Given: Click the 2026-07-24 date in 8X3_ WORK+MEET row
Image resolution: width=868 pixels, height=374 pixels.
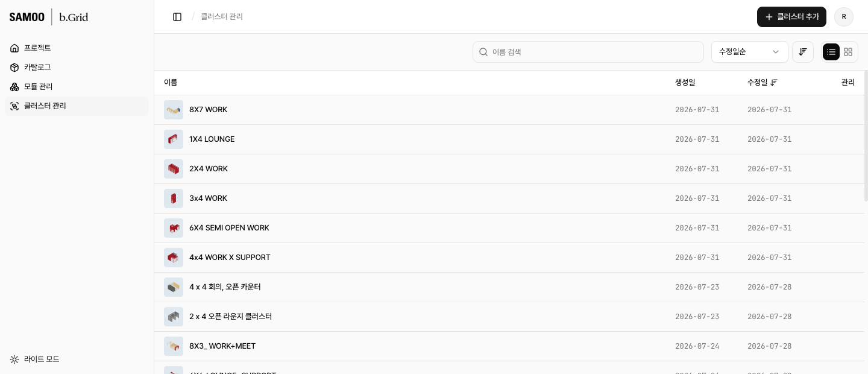Looking at the screenshot, I should (697, 346).
